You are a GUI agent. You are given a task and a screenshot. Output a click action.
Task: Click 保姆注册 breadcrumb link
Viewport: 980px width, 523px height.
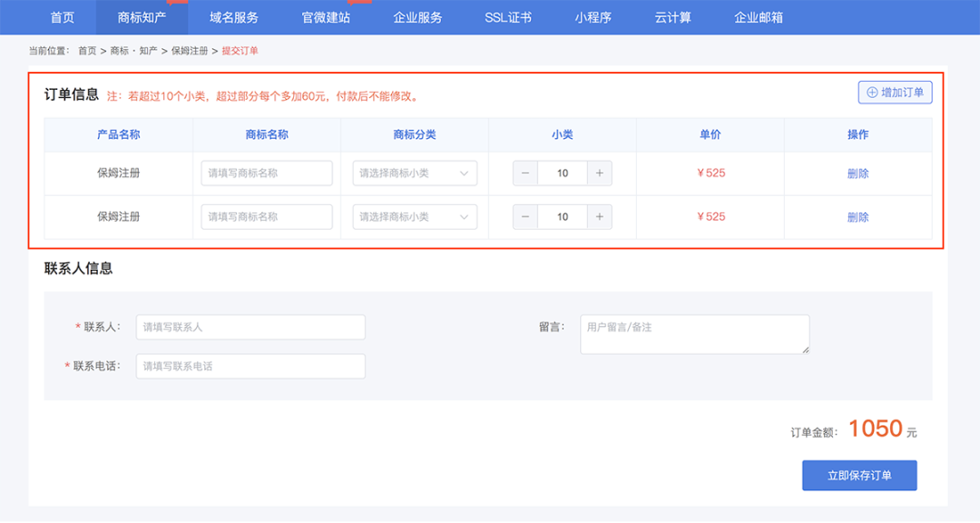(x=189, y=51)
